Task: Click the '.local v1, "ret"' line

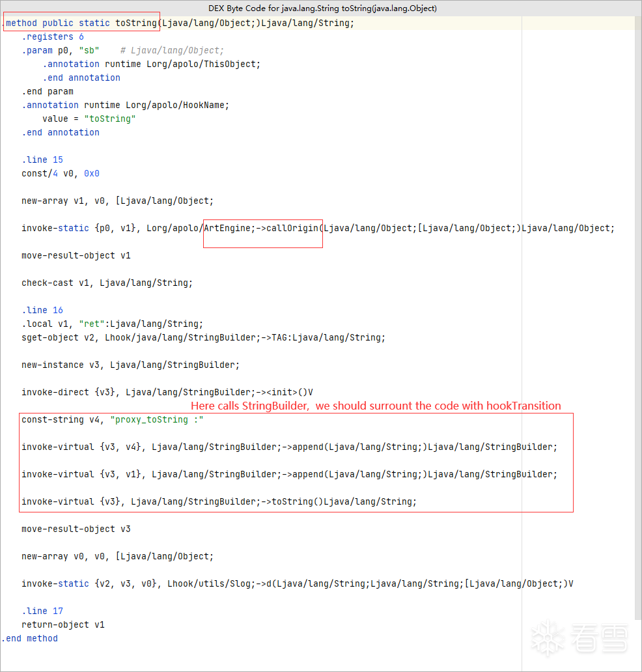Action: tap(112, 324)
